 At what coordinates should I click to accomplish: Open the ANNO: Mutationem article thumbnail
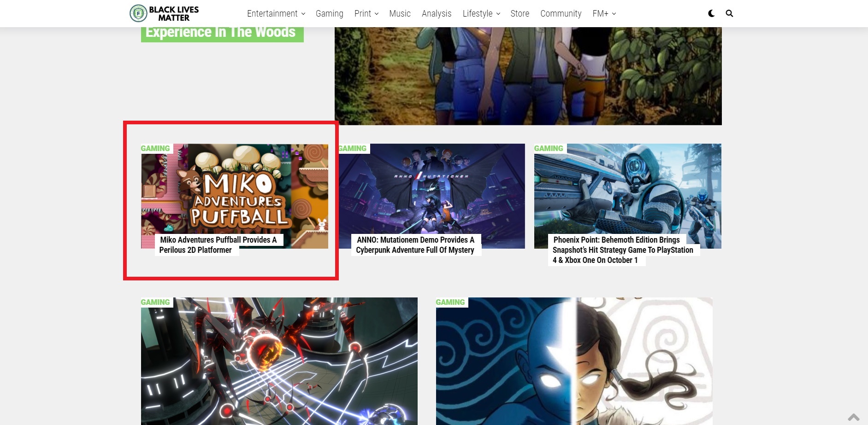(x=431, y=196)
